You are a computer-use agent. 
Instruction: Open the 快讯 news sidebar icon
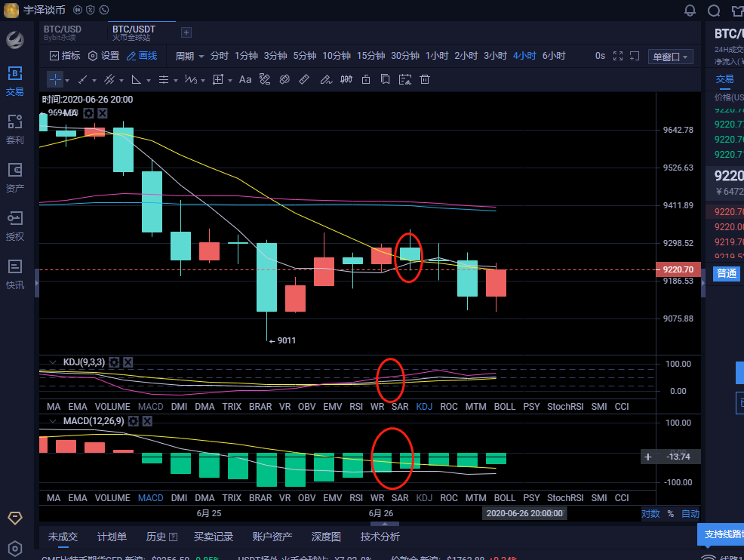15,273
